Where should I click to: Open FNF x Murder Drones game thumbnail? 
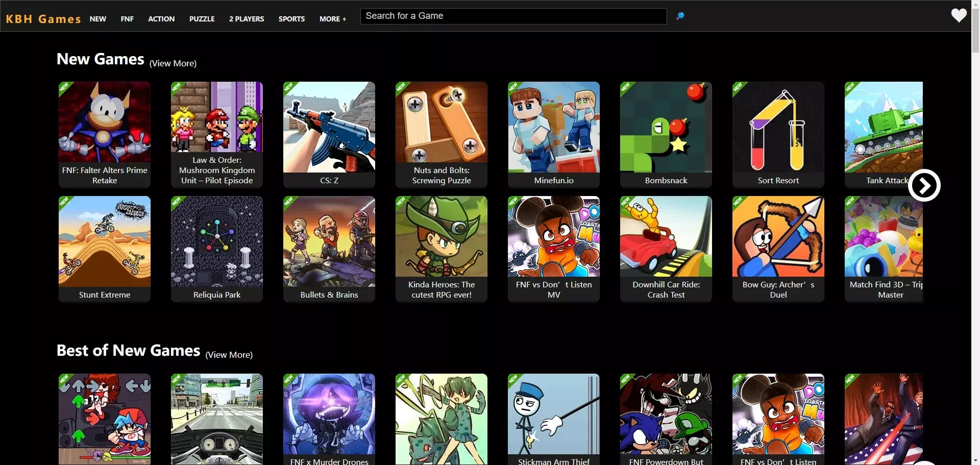pyautogui.click(x=329, y=420)
